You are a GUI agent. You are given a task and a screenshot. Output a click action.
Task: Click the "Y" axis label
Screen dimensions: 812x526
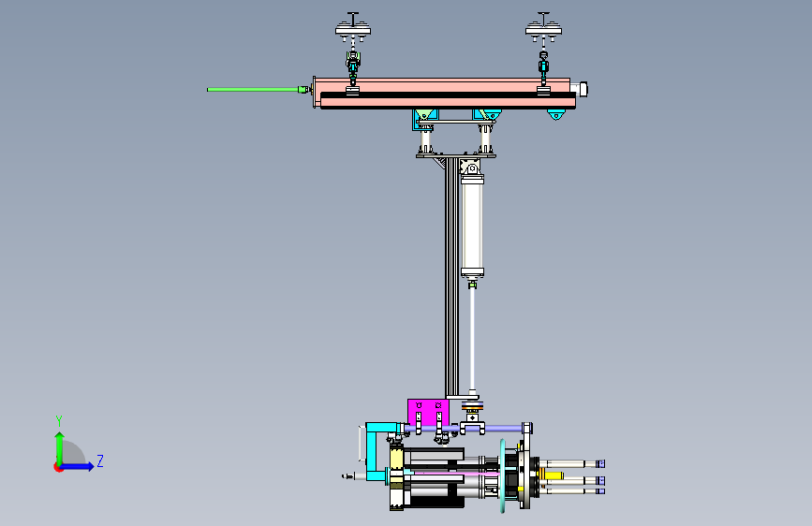coord(59,420)
